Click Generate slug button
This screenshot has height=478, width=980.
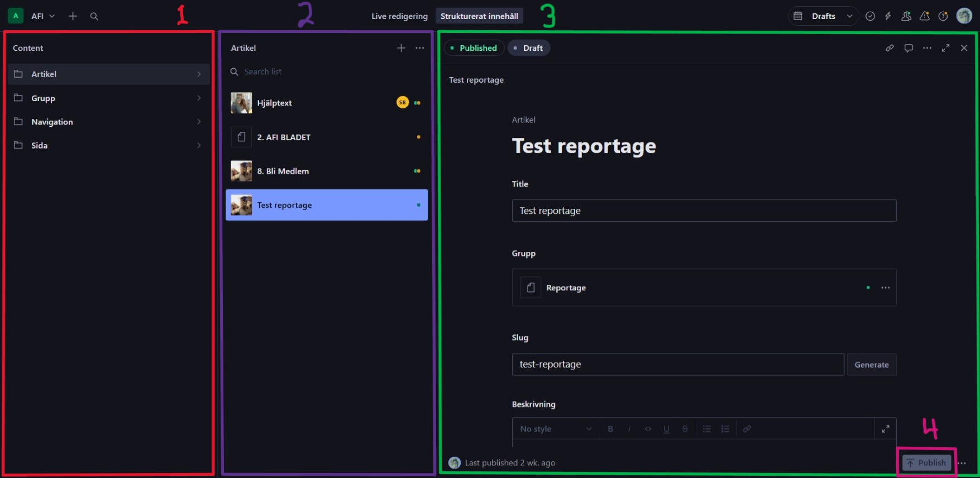(872, 365)
